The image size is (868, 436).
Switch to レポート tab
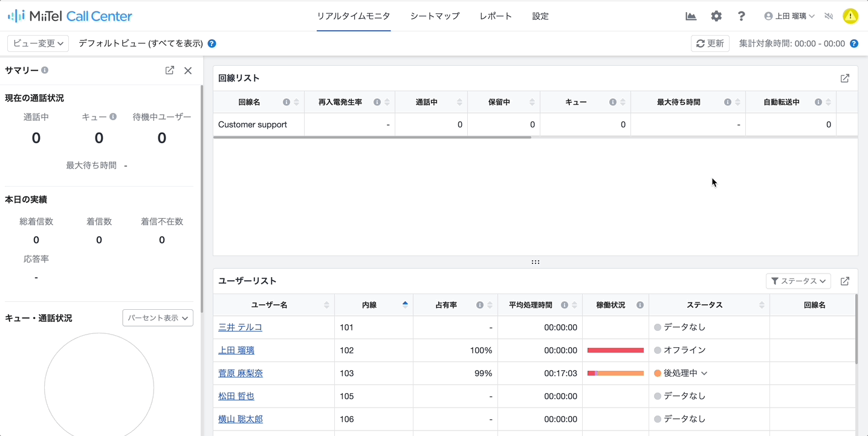point(496,16)
